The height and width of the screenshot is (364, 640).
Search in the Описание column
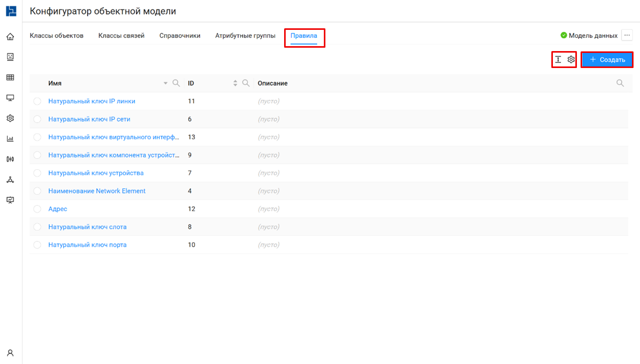(620, 83)
